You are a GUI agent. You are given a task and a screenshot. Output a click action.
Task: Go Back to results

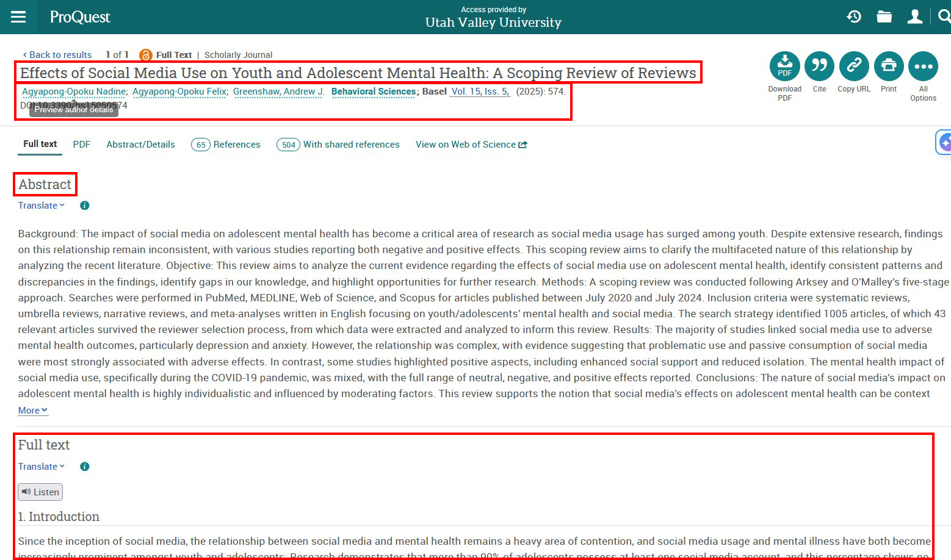pyautogui.click(x=57, y=55)
